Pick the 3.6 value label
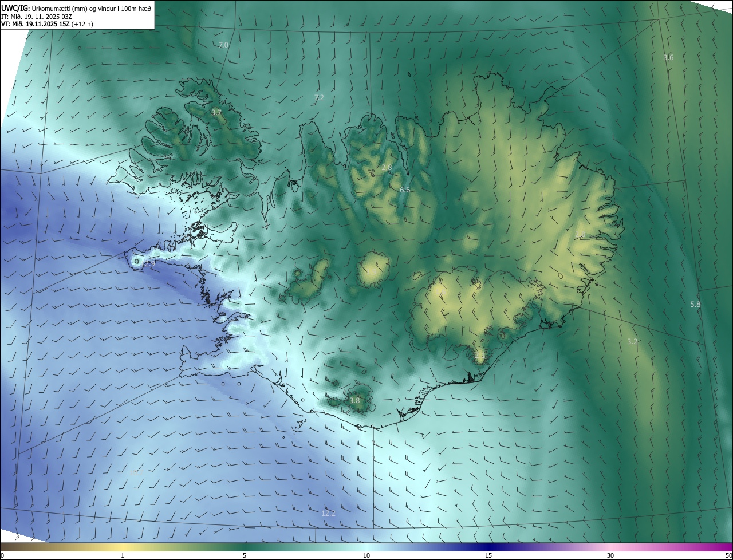Viewport: 733px width, 560px height. click(x=668, y=57)
